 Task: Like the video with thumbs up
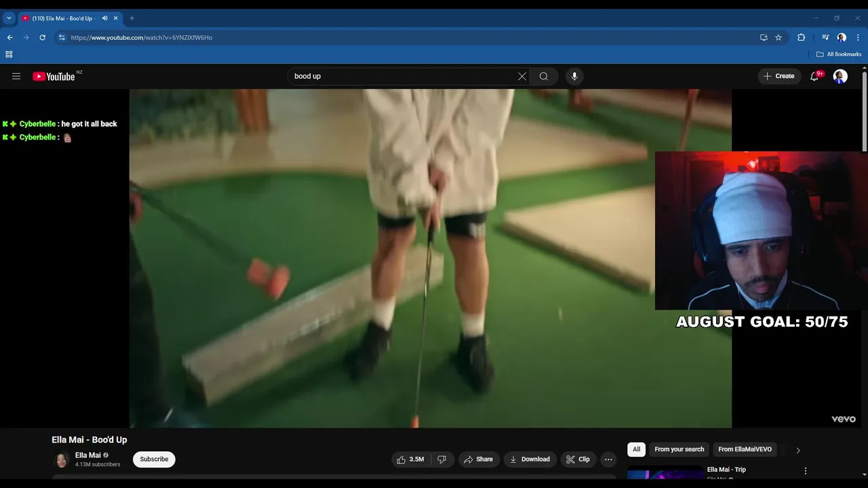tap(412, 460)
